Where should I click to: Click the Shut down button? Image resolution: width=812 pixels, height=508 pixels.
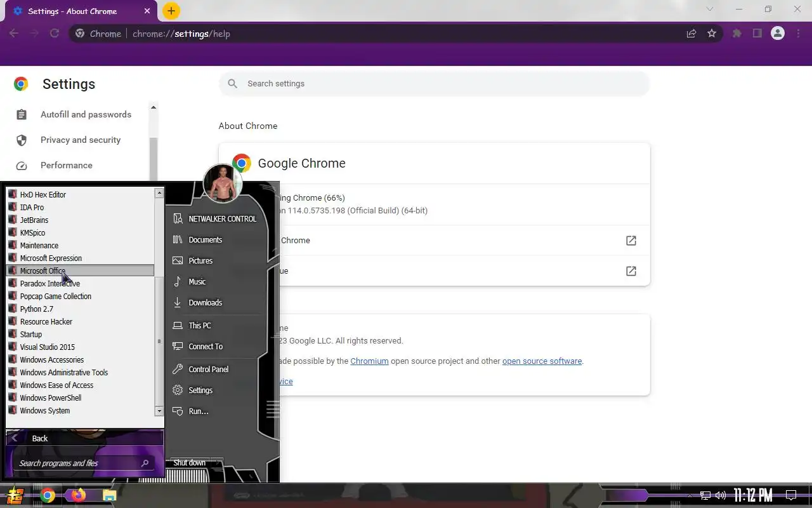189,462
